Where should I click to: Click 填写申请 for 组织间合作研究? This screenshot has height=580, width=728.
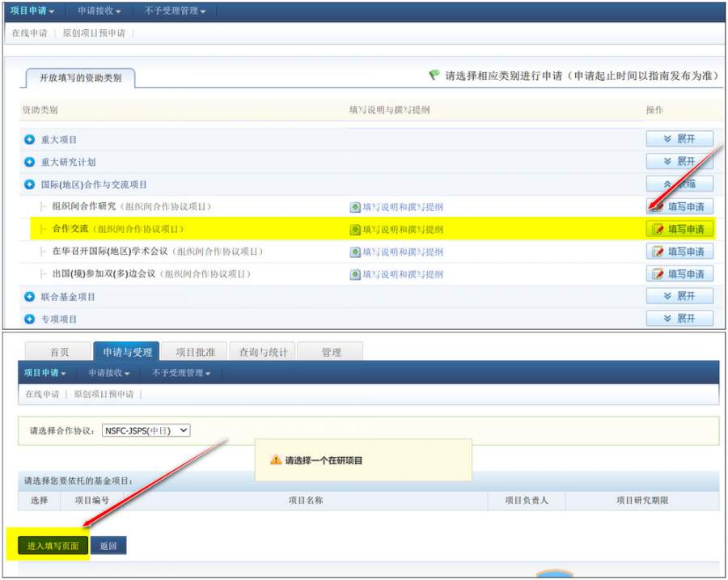[x=679, y=206]
